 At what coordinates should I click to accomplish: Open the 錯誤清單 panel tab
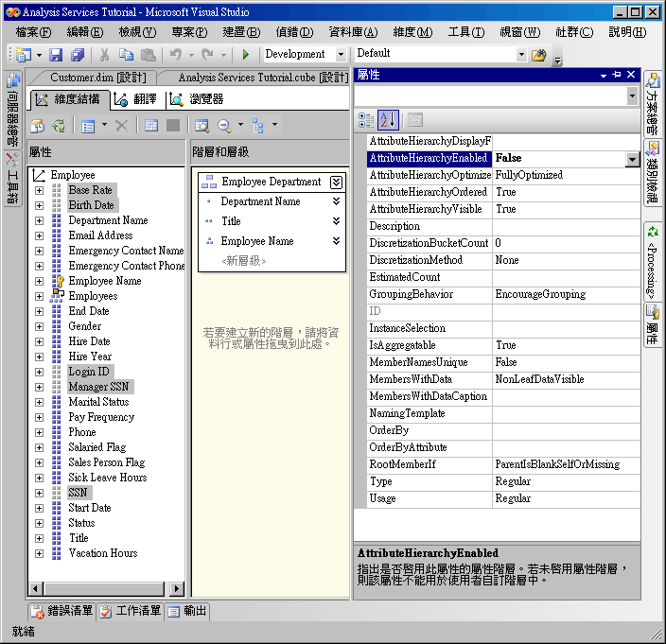[62, 611]
